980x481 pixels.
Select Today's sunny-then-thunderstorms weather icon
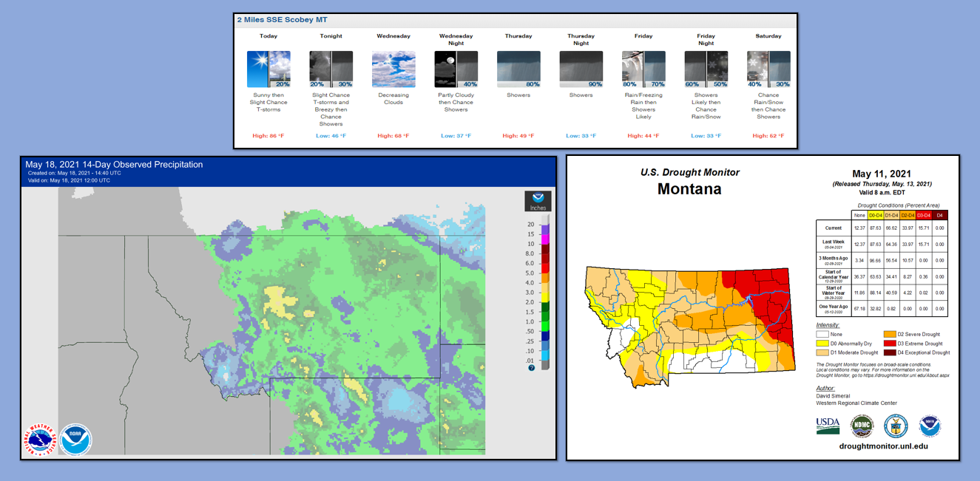pyautogui.click(x=268, y=67)
